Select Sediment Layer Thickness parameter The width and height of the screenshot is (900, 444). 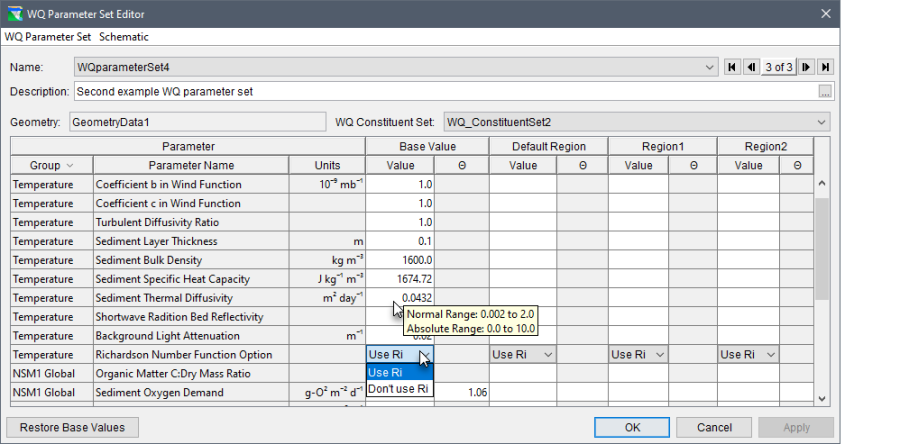tap(191, 242)
